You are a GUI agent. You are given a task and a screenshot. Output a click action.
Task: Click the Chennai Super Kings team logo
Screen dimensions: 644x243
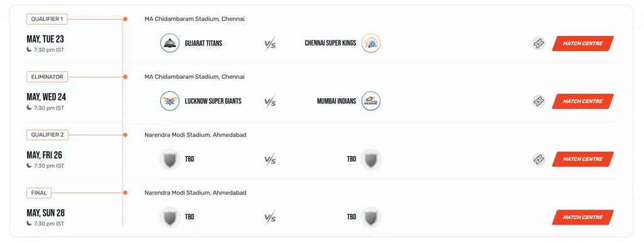click(371, 43)
